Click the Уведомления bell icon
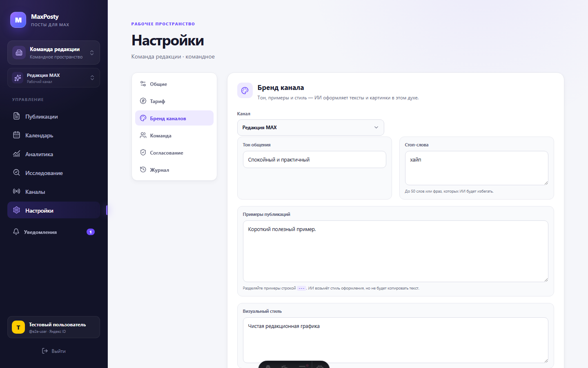This screenshot has height=368, width=588. (16, 232)
